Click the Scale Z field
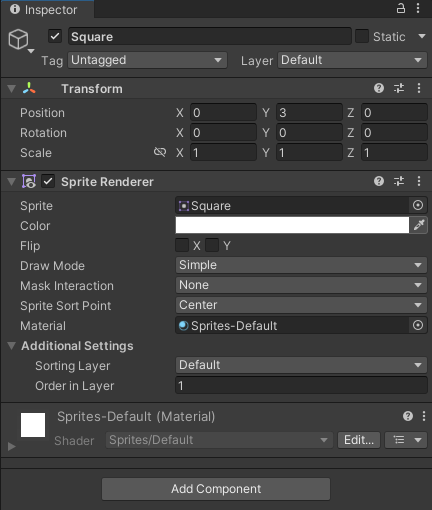This screenshot has width=432, height=510. [x=394, y=153]
